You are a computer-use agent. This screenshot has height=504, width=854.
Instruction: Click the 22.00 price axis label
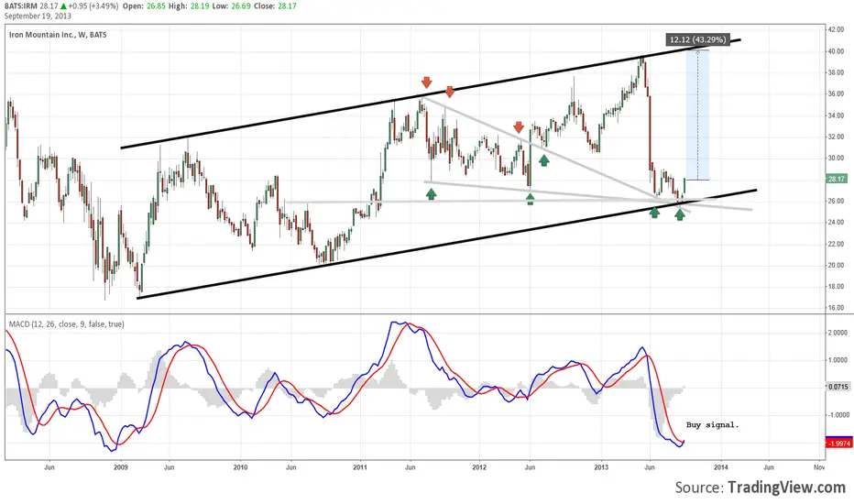pyautogui.click(x=836, y=244)
